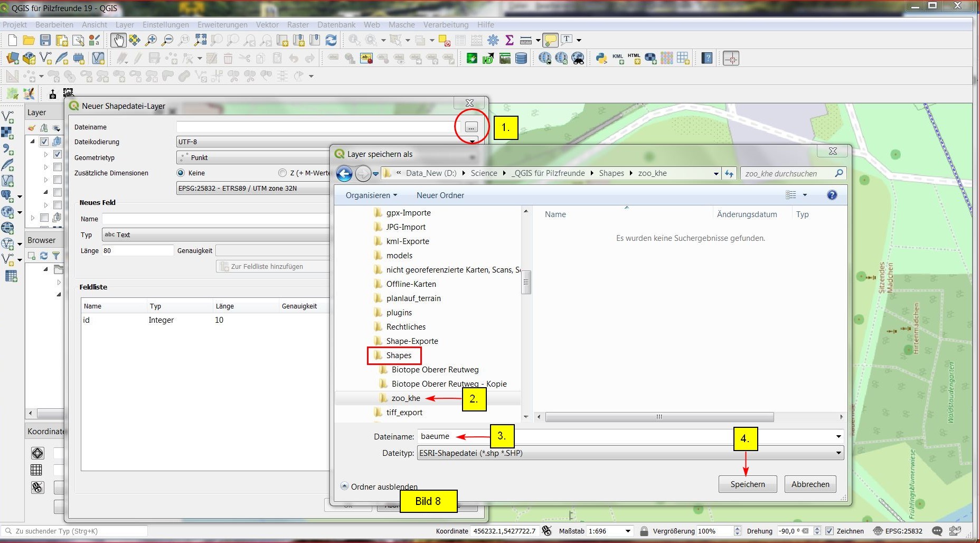Open the Einstellungen menu
980x543 pixels.
coord(165,25)
